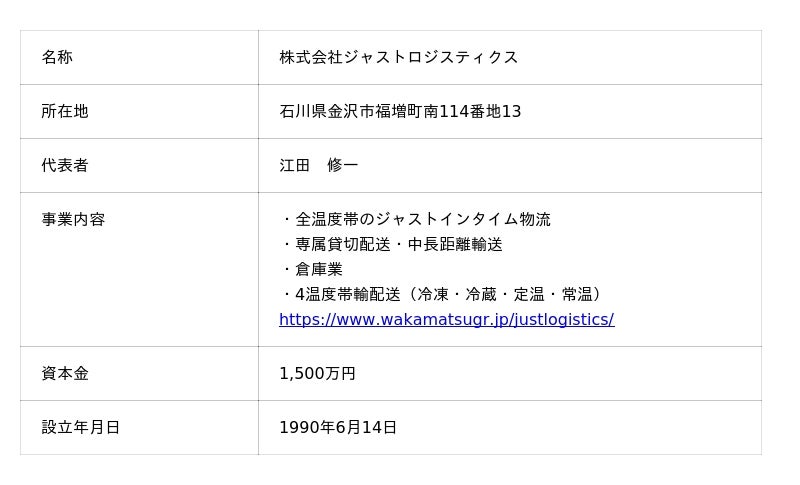Screen dimensions: 800x485
Task: Select representative name 江田 修一
Action: (x=318, y=166)
